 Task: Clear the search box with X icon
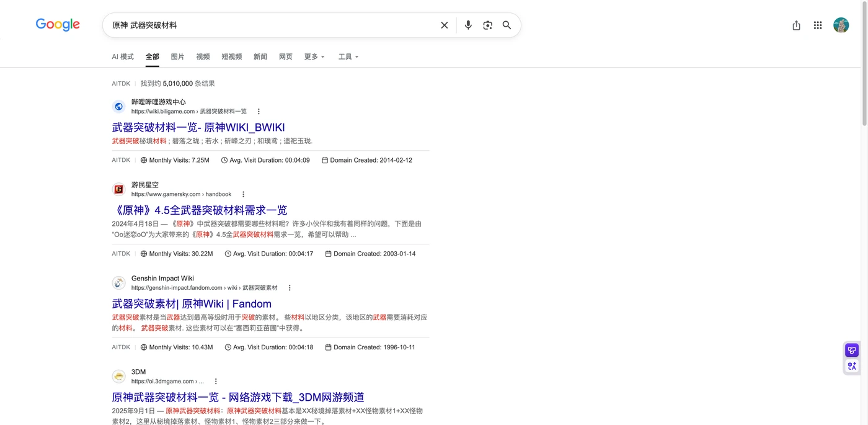coord(445,25)
